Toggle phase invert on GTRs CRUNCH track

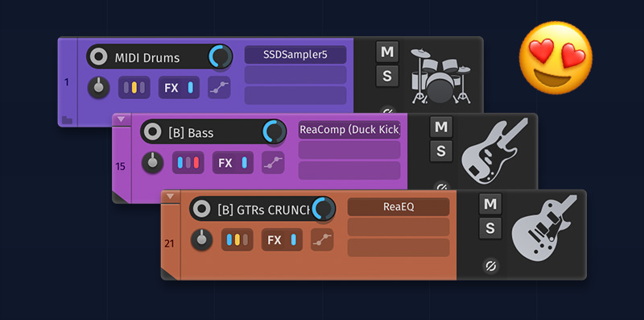pos(490,266)
